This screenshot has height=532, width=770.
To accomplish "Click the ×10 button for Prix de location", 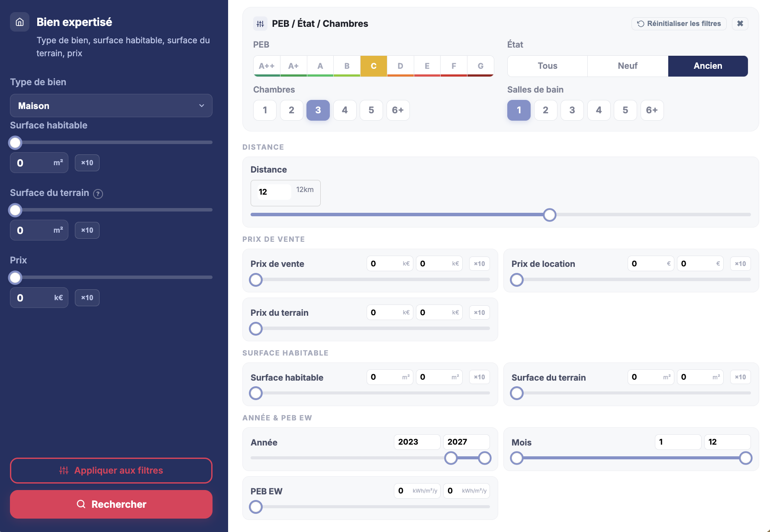I will (x=740, y=263).
